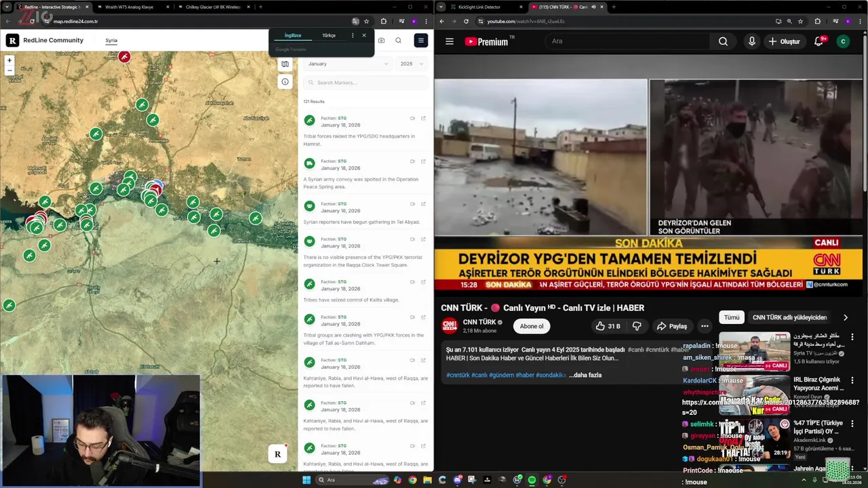Select the Tümü filter chip
Image resolution: width=868 pixels, height=488 pixels.
(732, 317)
